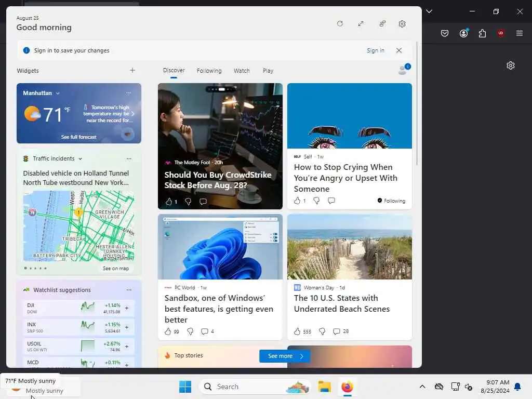This screenshot has width=532, height=399.
Task: Select the MCD stock row
Action: click(79, 363)
